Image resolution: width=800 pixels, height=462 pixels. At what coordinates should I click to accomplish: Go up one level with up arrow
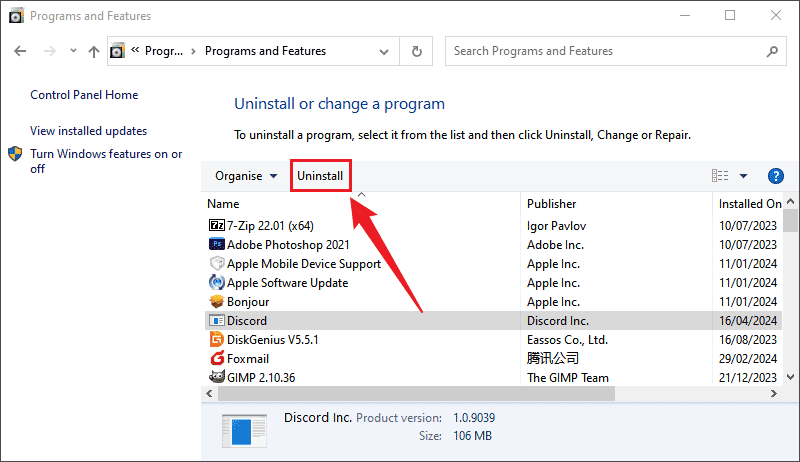(x=93, y=51)
